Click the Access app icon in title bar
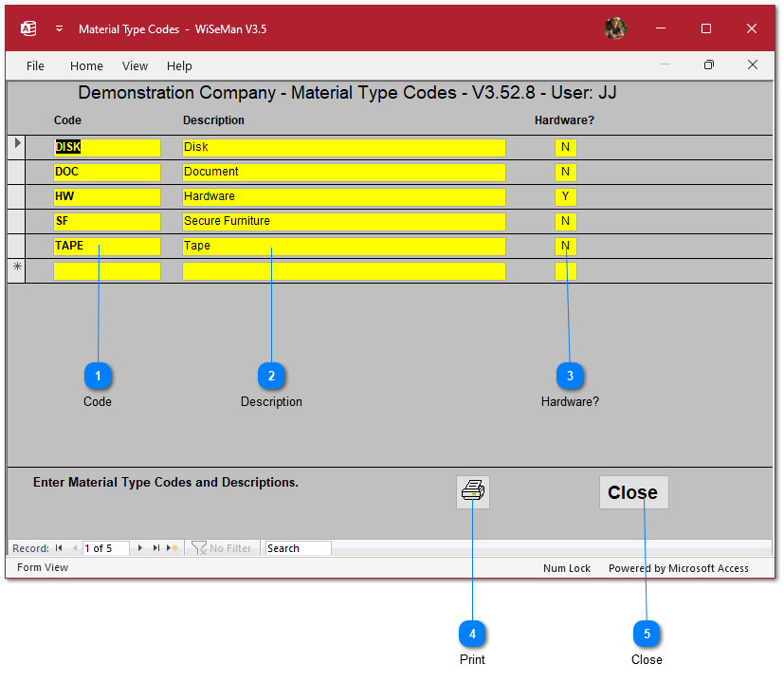 click(28, 28)
